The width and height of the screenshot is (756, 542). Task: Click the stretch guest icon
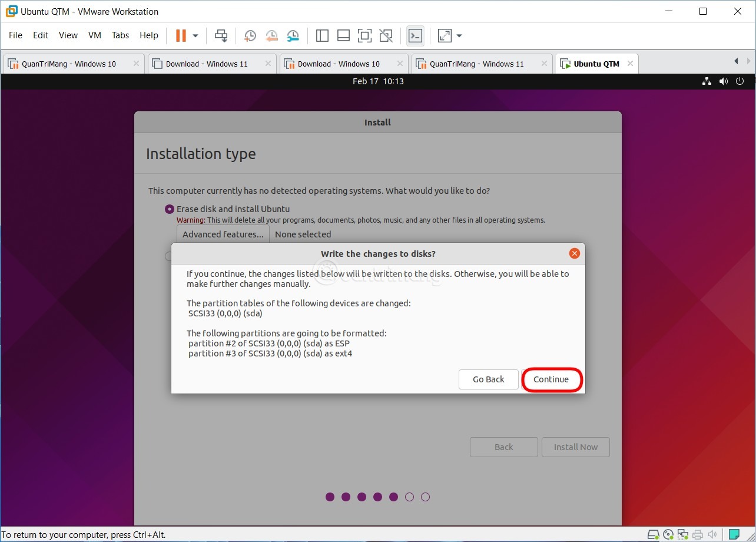[445, 36]
